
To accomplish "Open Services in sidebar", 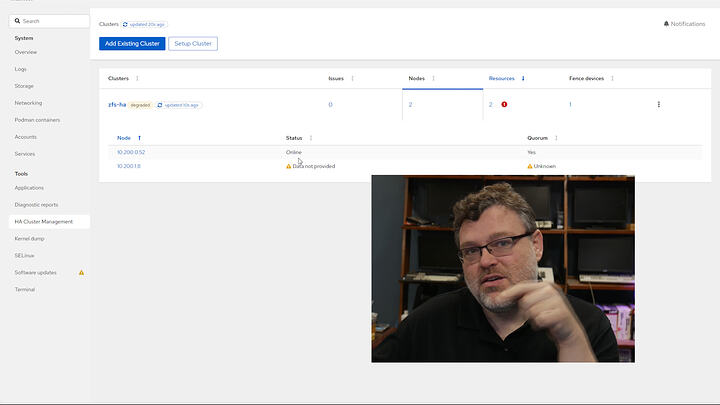I will pos(25,154).
